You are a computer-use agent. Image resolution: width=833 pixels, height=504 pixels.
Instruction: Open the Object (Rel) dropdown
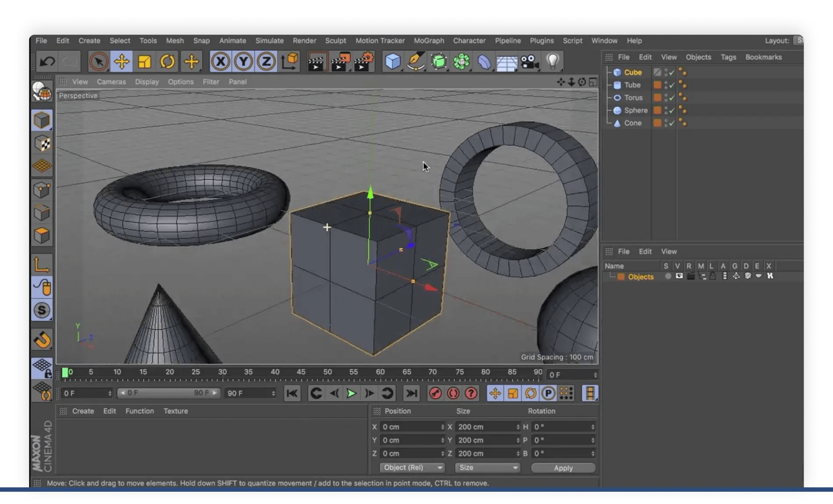(412, 468)
